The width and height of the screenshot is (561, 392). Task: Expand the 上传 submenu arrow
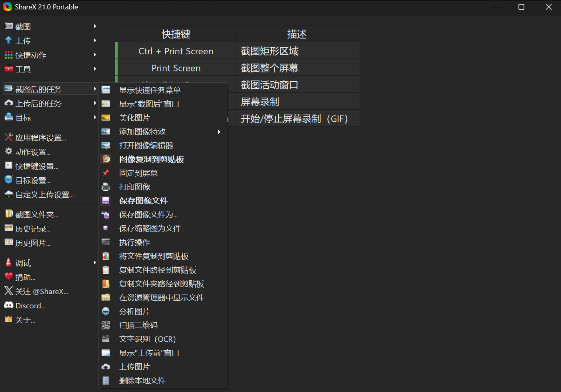(95, 40)
